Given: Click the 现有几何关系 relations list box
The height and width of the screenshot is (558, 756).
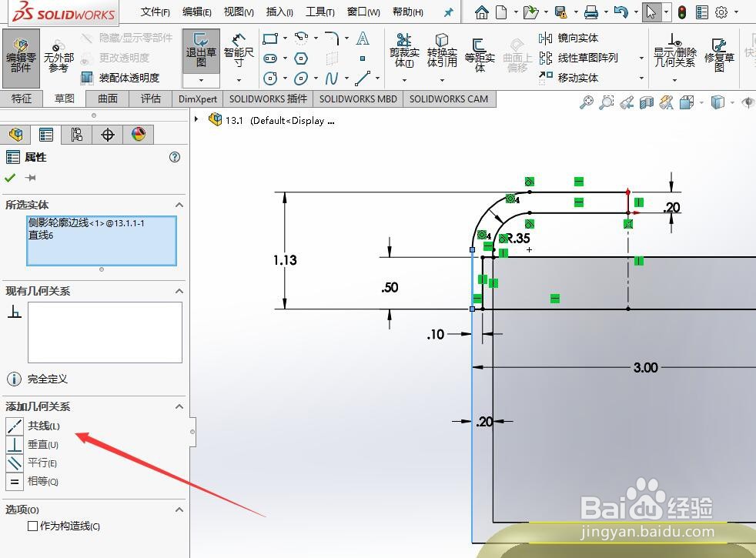Looking at the screenshot, I should [105, 332].
